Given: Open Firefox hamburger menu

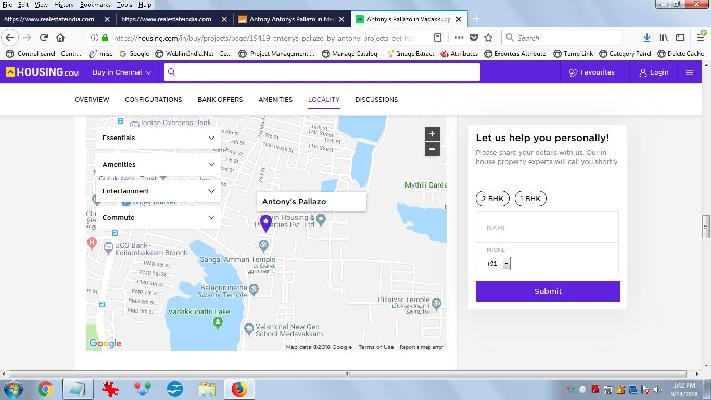Looking at the screenshot, I should (701, 38).
